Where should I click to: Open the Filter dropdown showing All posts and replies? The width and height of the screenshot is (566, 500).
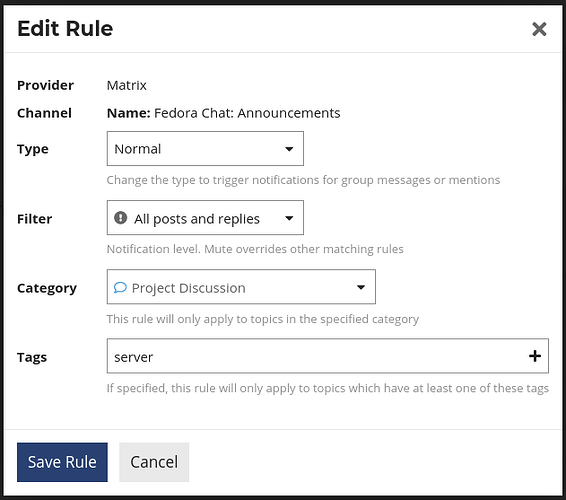pos(205,218)
